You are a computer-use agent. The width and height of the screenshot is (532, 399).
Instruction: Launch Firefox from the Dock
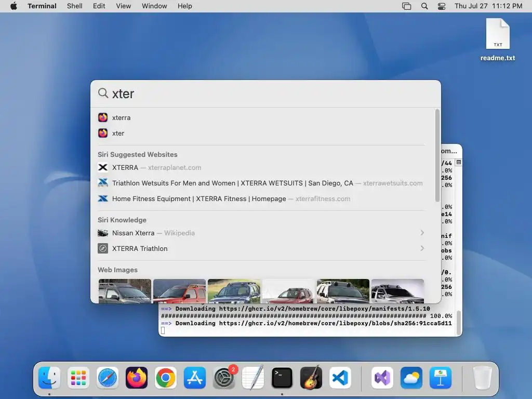pyautogui.click(x=137, y=378)
